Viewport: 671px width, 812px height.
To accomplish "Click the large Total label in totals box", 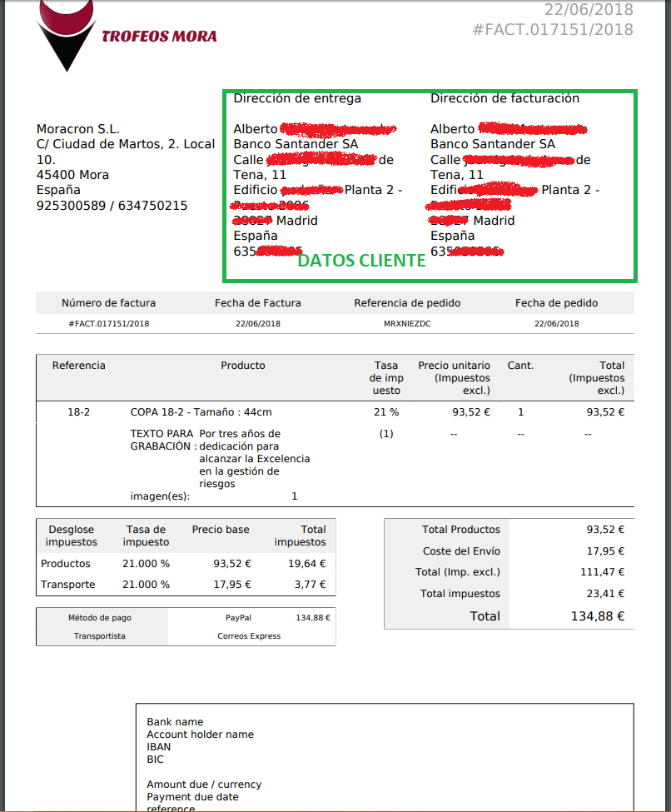I will (x=485, y=616).
